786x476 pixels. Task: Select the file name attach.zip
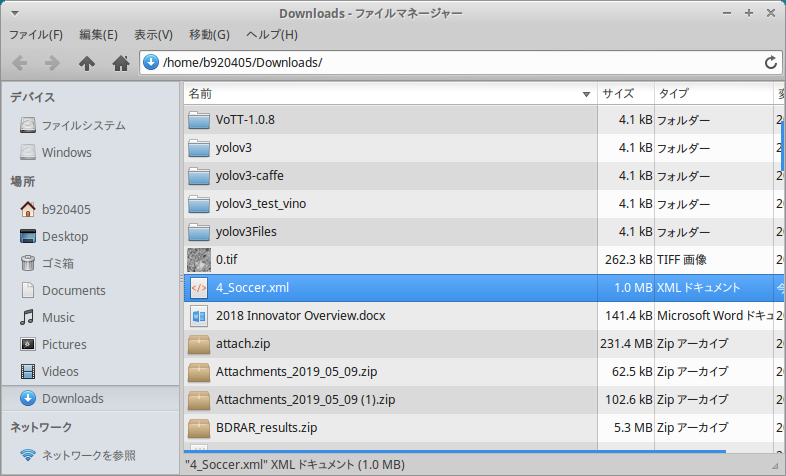[243, 344]
